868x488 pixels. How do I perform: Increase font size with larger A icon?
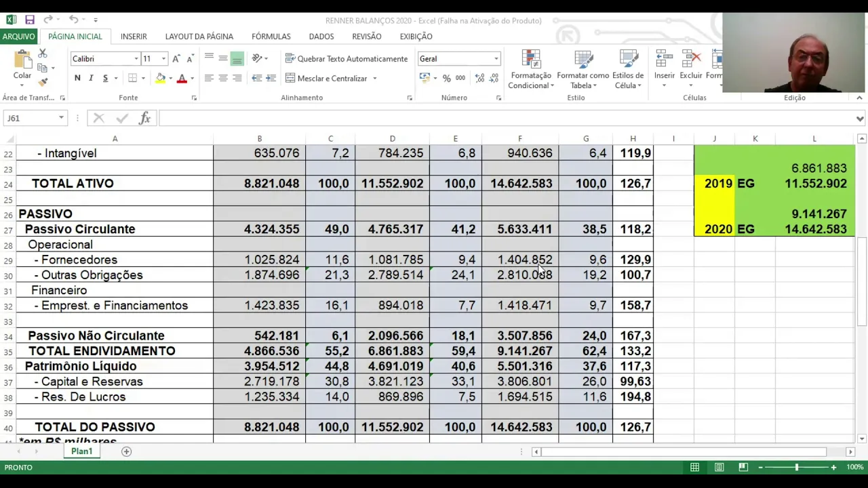(x=176, y=59)
